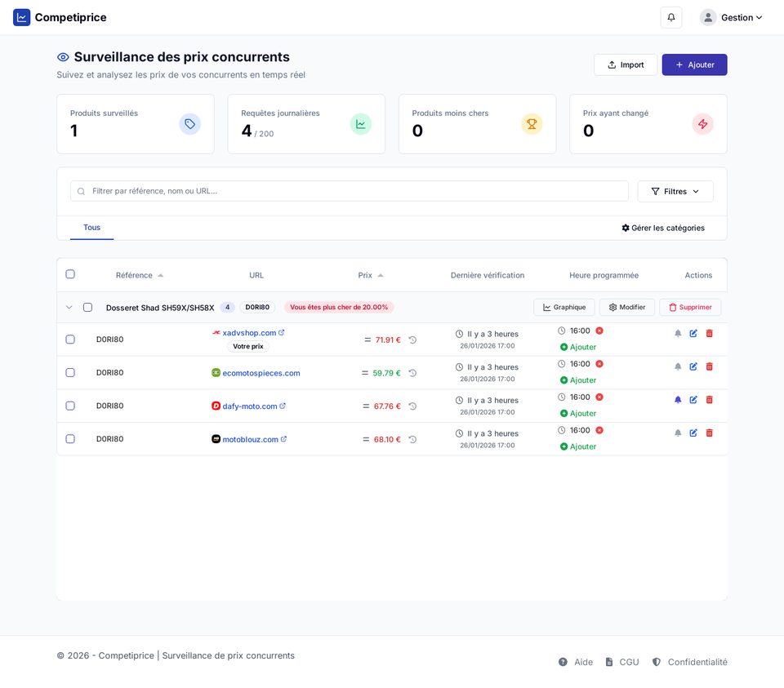Click the edit icon for ecomotospieces.com row

(693, 366)
